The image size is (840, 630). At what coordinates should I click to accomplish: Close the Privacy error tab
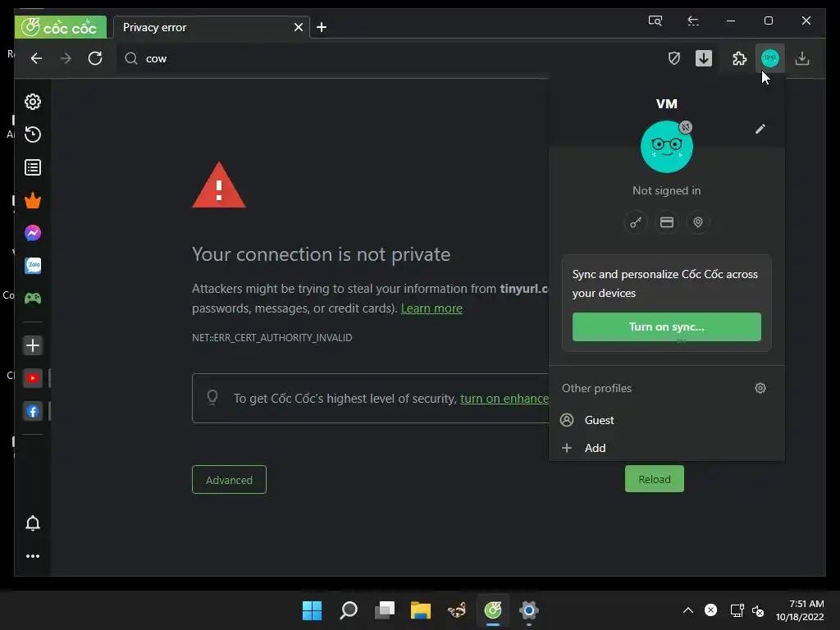coord(299,27)
